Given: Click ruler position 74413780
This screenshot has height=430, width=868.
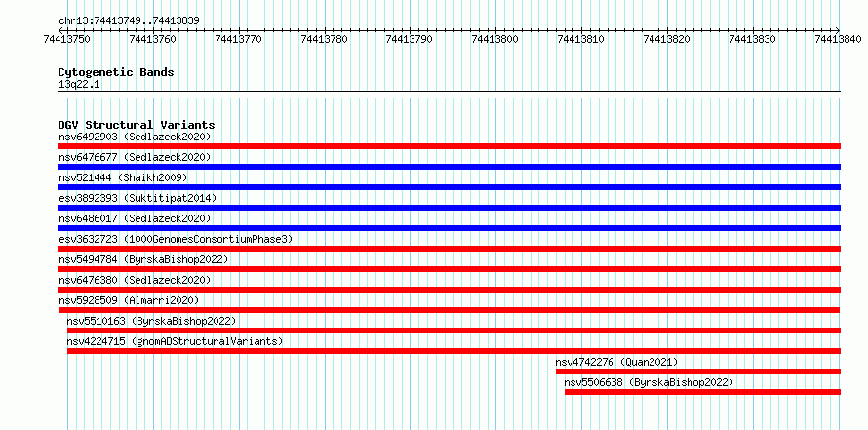Looking at the screenshot, I should tap(325, 39).
